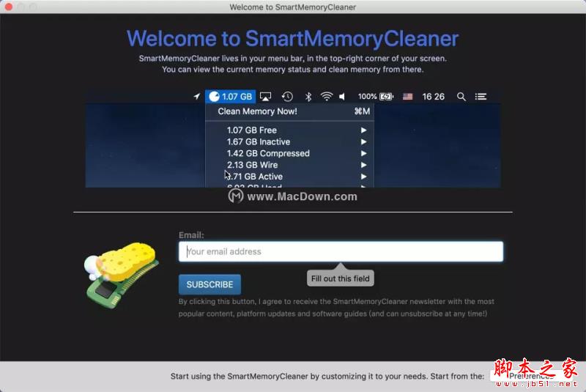Click the SmartMemoryCleaner 1.07 GB menu bar item

(230, 97)
